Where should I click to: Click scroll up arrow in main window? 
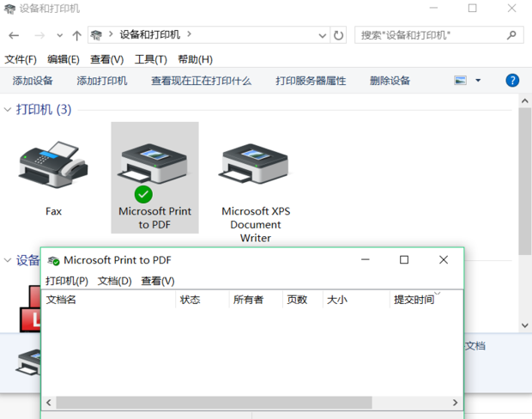pos(525,100)
